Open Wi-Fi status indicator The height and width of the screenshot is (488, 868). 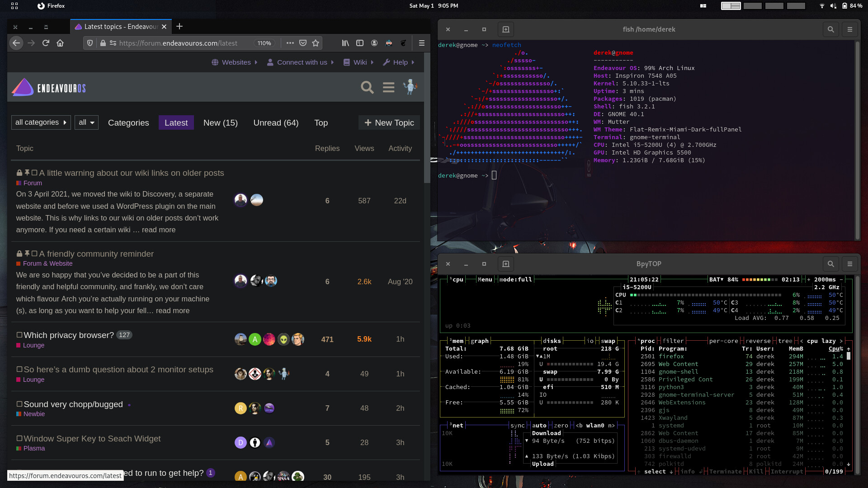[x=822, y=6]
